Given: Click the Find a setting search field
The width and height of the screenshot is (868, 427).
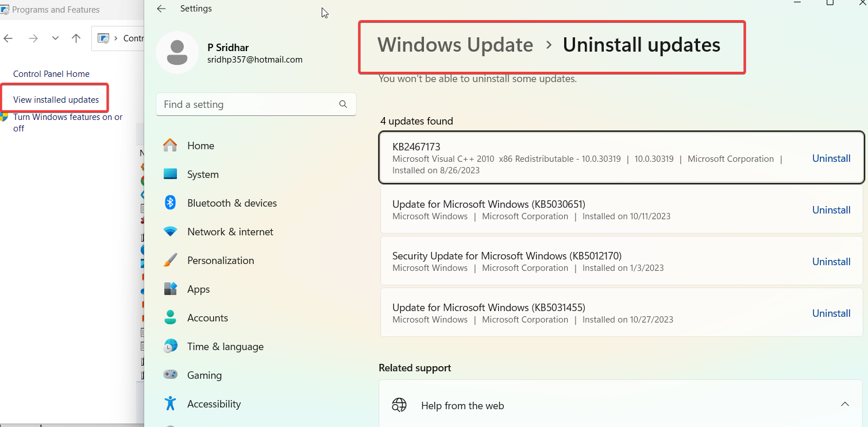Looking at the screenshot, I should [247, 104].
